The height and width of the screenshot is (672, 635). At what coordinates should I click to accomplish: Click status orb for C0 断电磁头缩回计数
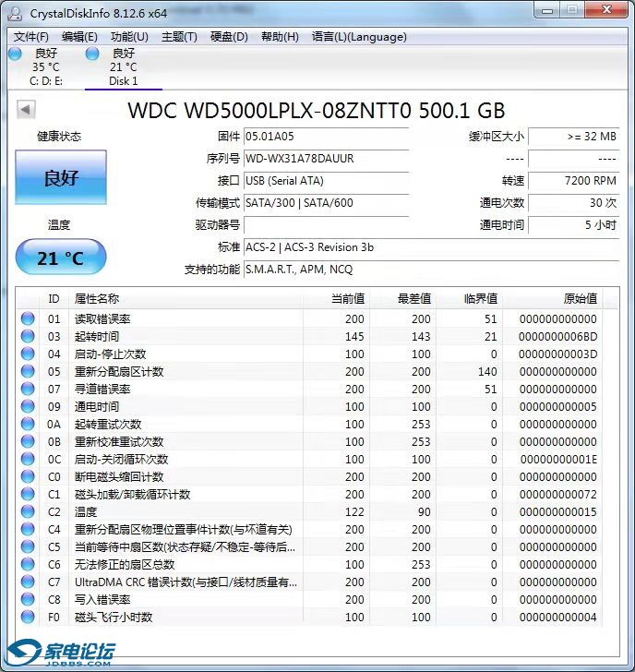(28, 476)
